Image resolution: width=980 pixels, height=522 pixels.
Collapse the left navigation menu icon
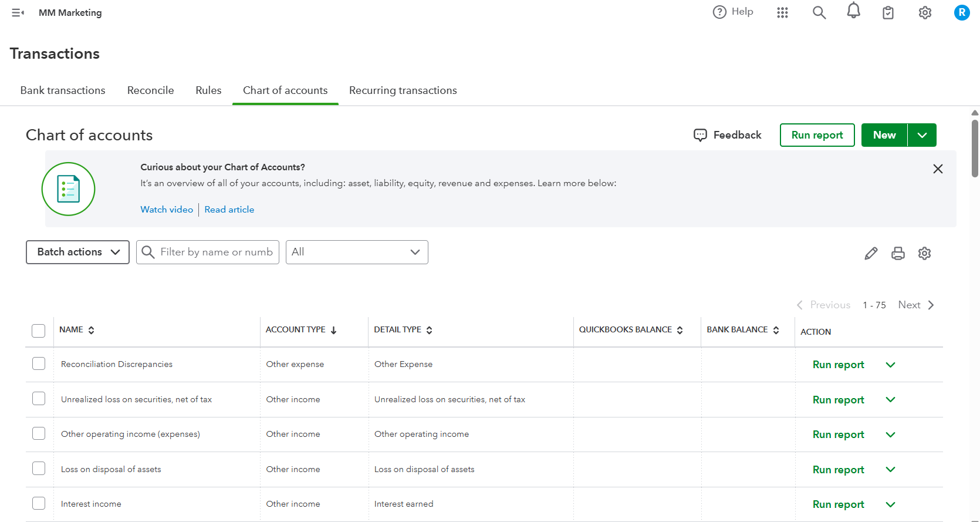click(18, 12)
